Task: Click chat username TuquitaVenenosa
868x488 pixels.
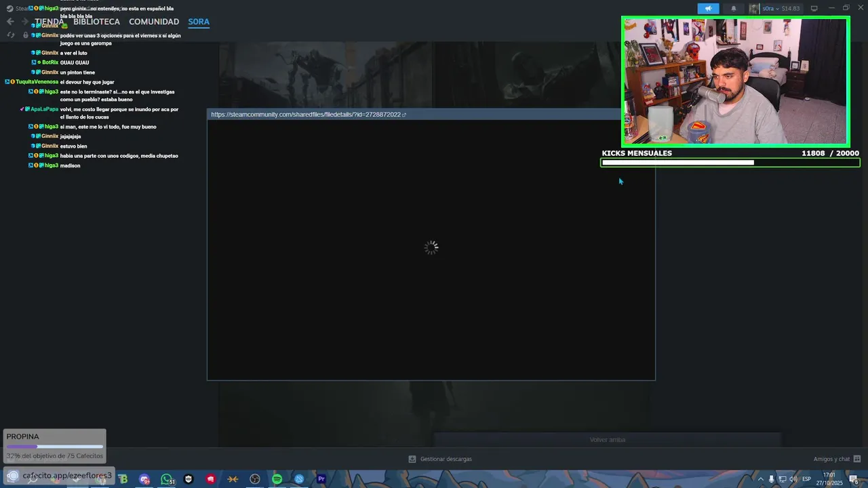Action: coord(37,82)
